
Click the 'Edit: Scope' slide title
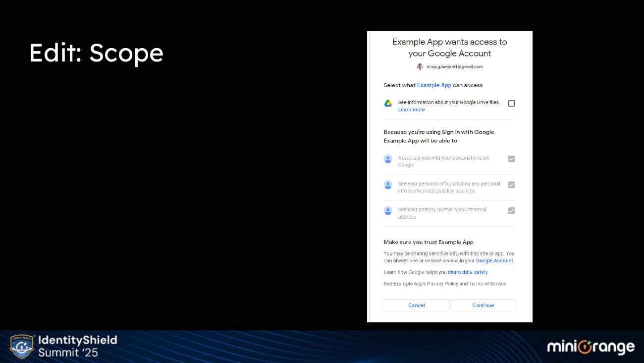[x=96, y=53]
